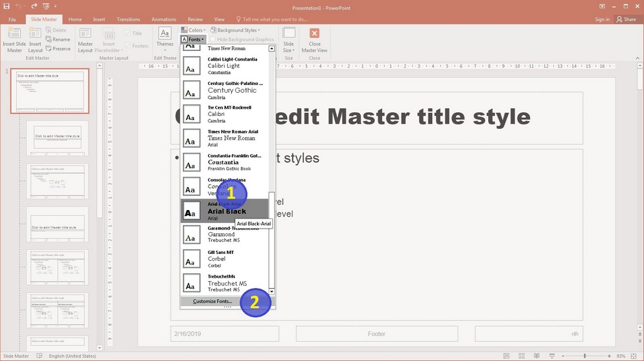Open the Themes gallery
Screen dimensions: 644x361
(x=165, y=40)
